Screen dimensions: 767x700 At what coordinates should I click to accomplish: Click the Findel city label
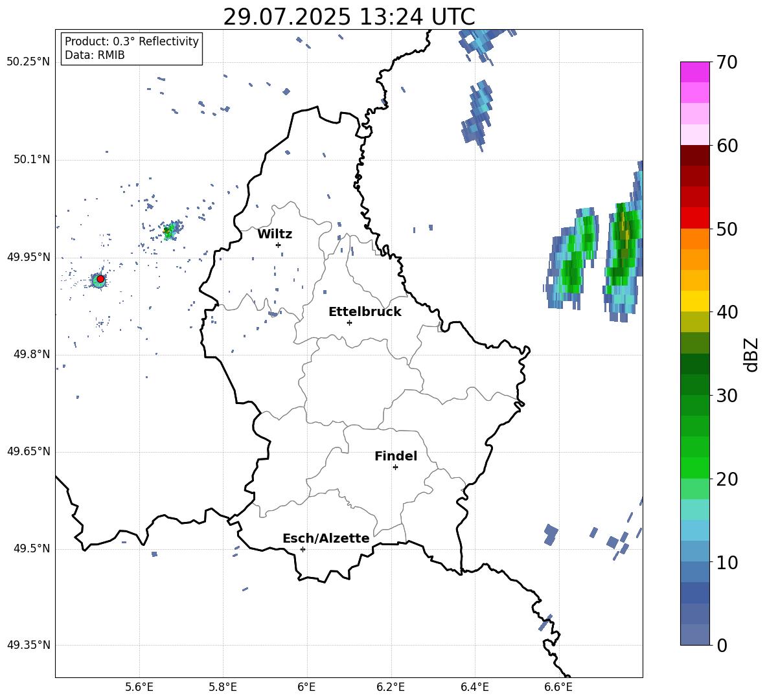(396, 457)
